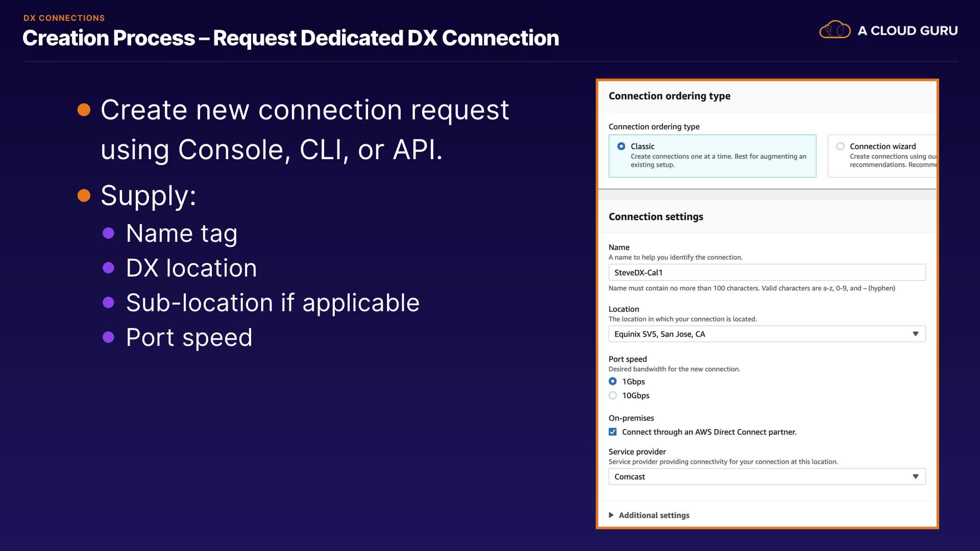Select the Connection wizard radio option
Screen dimensions: 980x551
point(840,146)
